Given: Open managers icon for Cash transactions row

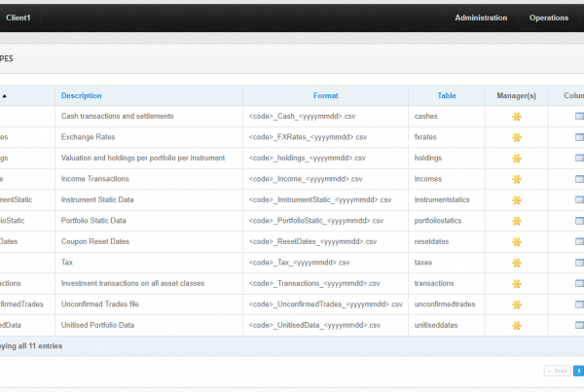Looking at the screenshot, I should (x=516, y=117).
